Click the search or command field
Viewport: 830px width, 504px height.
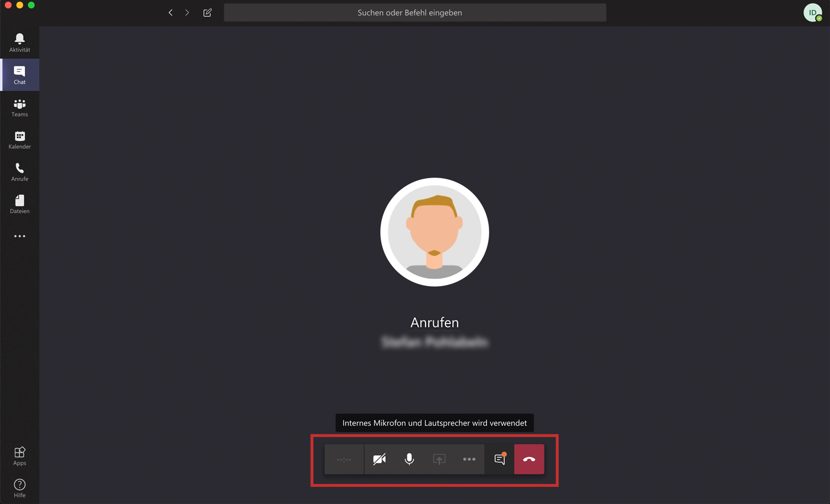414,13
